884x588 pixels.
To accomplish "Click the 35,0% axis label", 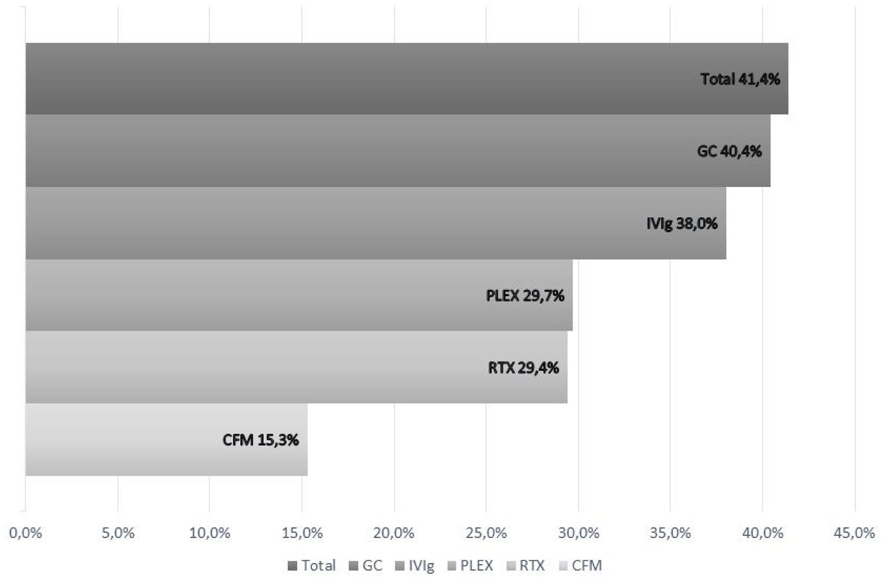I will point(670,533).
